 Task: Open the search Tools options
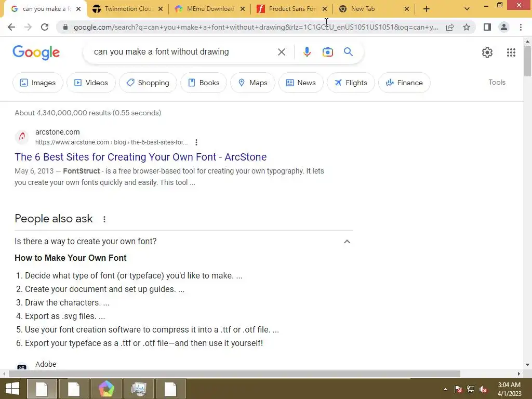497,82
